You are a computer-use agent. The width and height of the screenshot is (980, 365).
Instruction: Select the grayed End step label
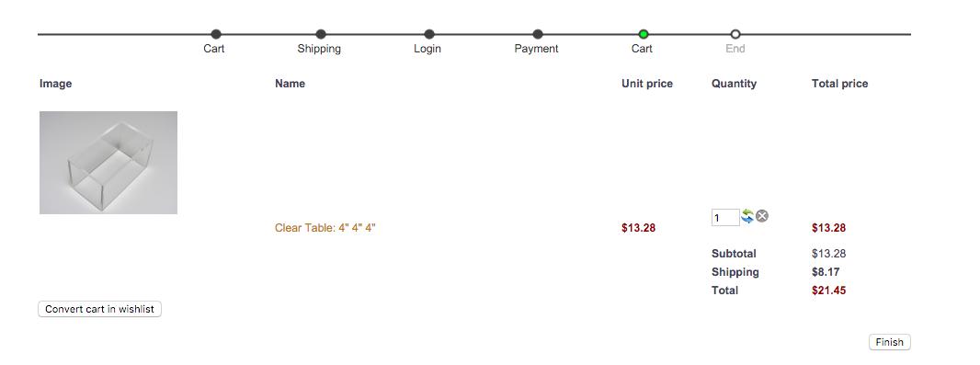735,49
